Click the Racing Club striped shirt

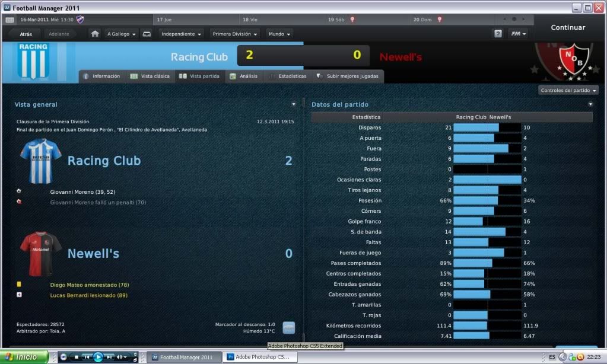(41, 161)
